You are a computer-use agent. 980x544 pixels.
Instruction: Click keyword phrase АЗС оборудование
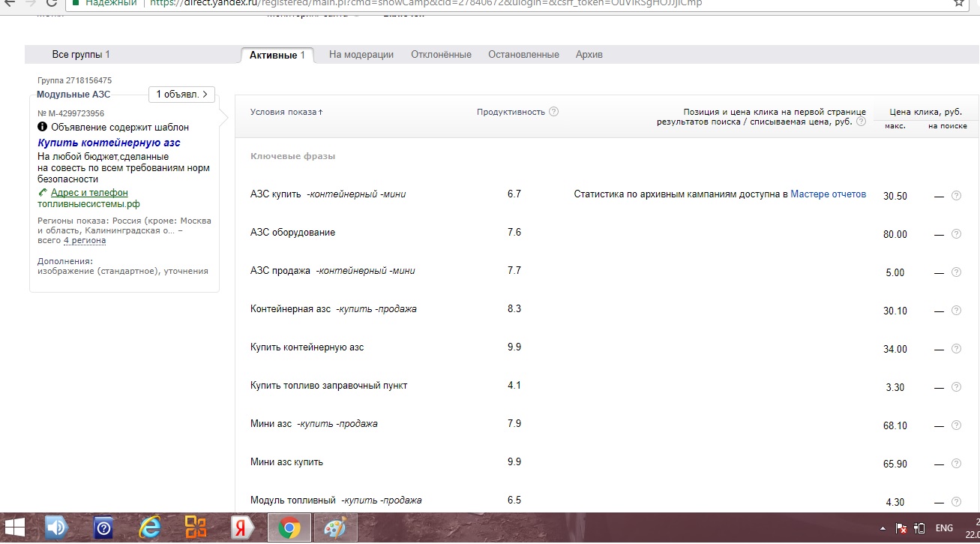(292, 233)
